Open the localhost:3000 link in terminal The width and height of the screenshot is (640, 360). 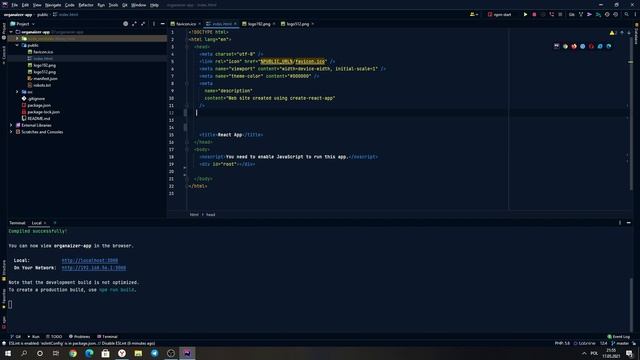90,260
